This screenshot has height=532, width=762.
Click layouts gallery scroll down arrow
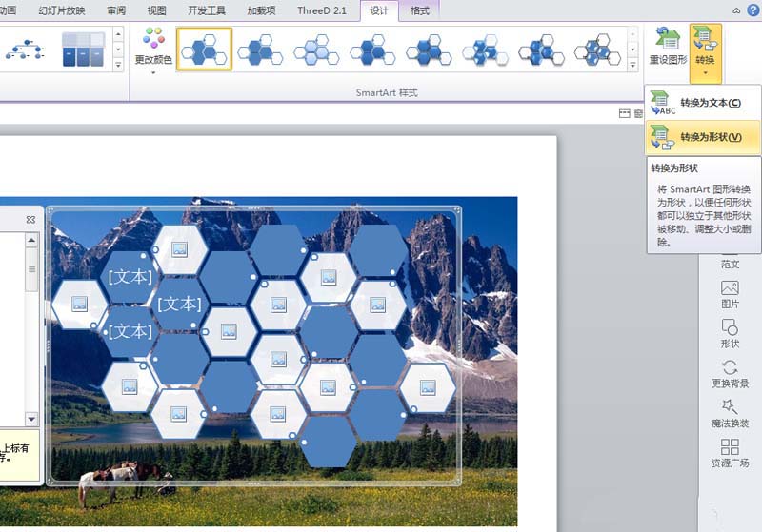click(x=118, y=49)
